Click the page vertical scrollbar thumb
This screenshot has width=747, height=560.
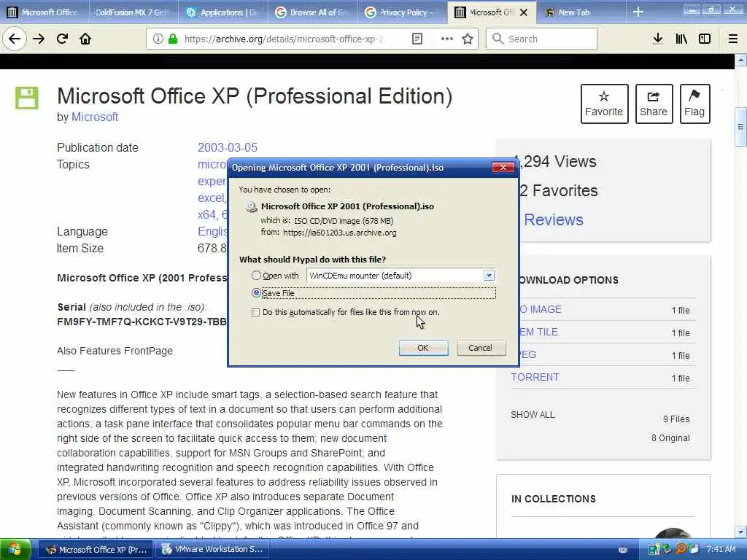click(x=740, y=127)
